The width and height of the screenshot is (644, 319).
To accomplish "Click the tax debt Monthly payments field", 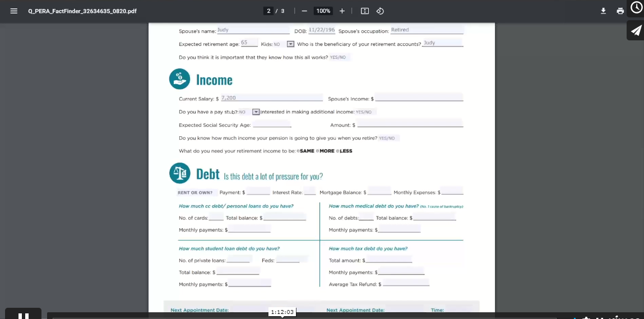I will (401, 271).
